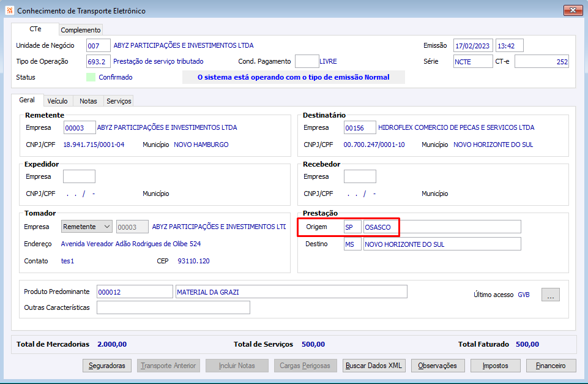Click the Emissão date field
The width and height of the screenshot is (588, 384).
click(x=473, y=45)
